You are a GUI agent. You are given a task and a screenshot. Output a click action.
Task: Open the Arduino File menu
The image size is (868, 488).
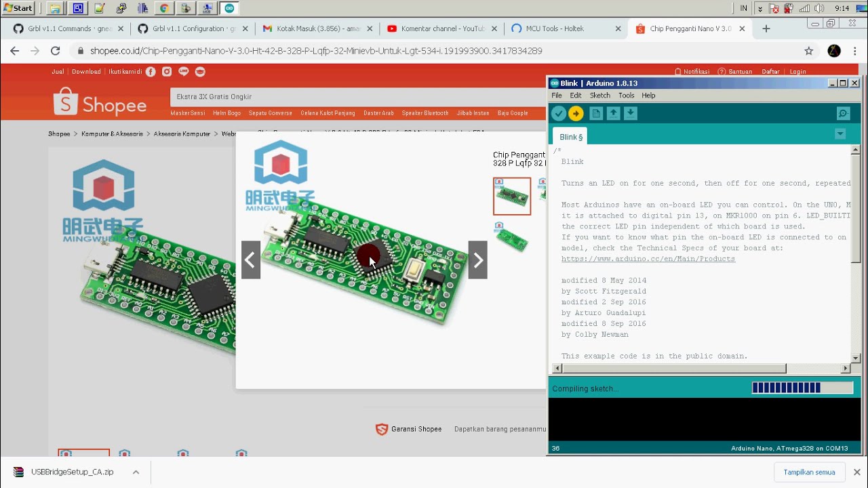tap(557, 96)
